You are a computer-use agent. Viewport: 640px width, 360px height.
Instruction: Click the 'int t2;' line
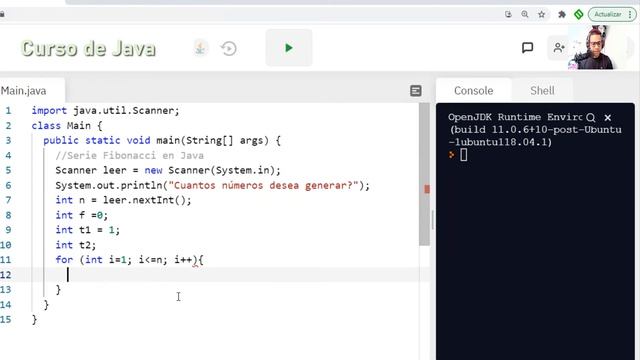[76, 245]
